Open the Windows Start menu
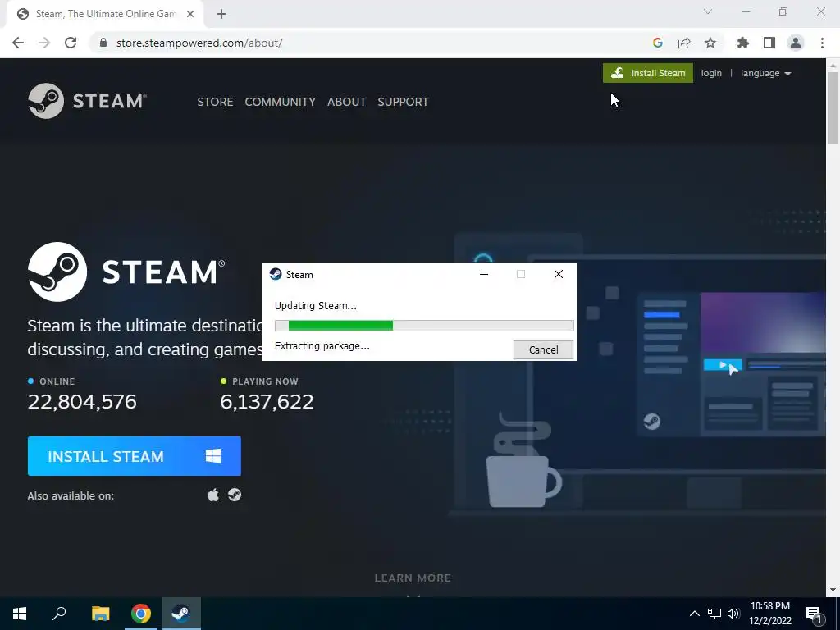The height and width of the screenshot is (630, 840). pos(20,614)
